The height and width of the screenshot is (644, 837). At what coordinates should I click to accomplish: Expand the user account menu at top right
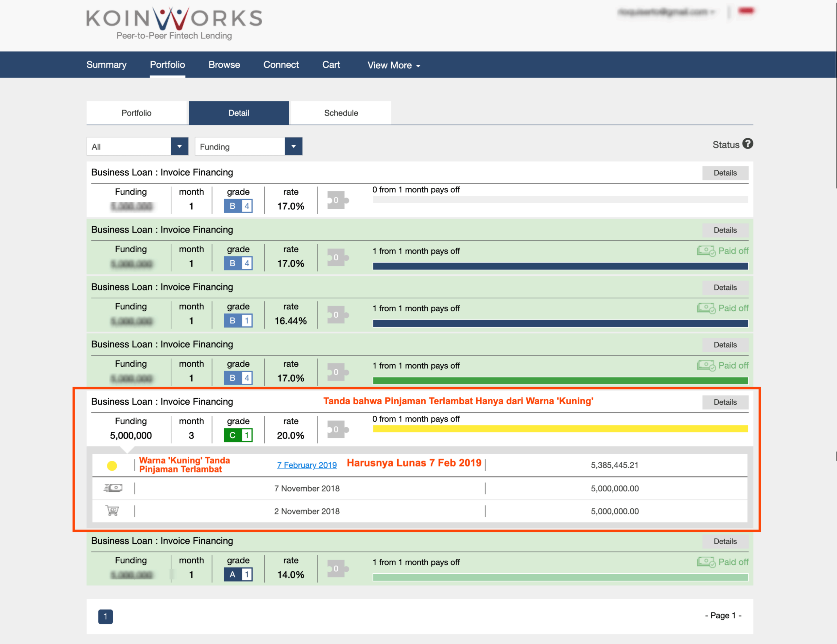tap(668, 11)
